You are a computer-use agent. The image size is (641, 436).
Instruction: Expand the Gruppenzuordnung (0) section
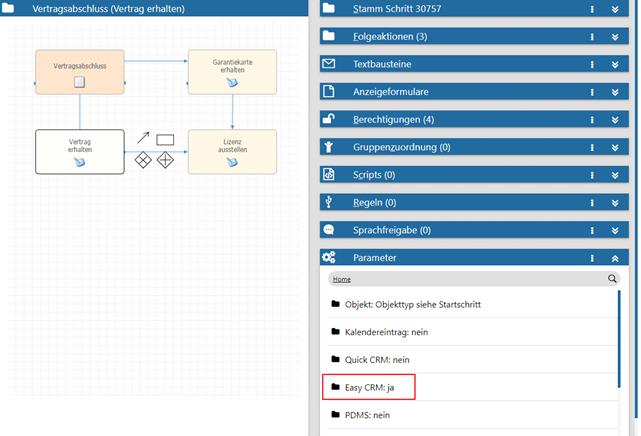click(x=616, y=147)
